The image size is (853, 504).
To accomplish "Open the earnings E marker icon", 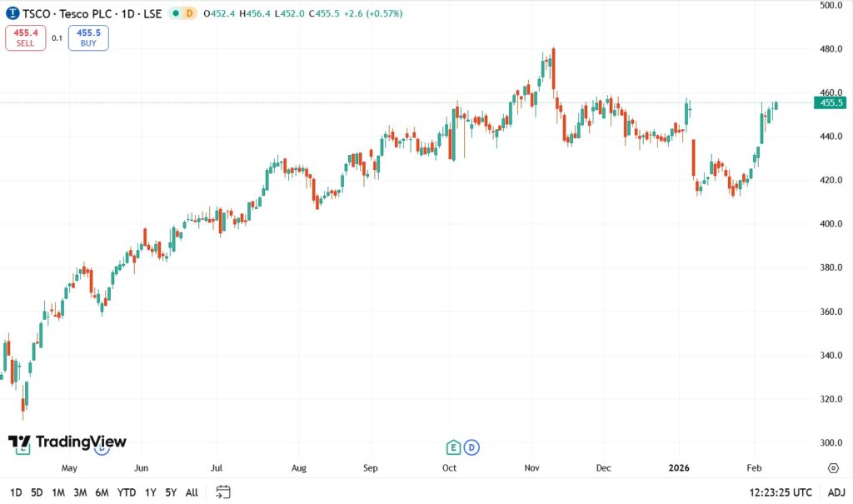I will (454, 447).
